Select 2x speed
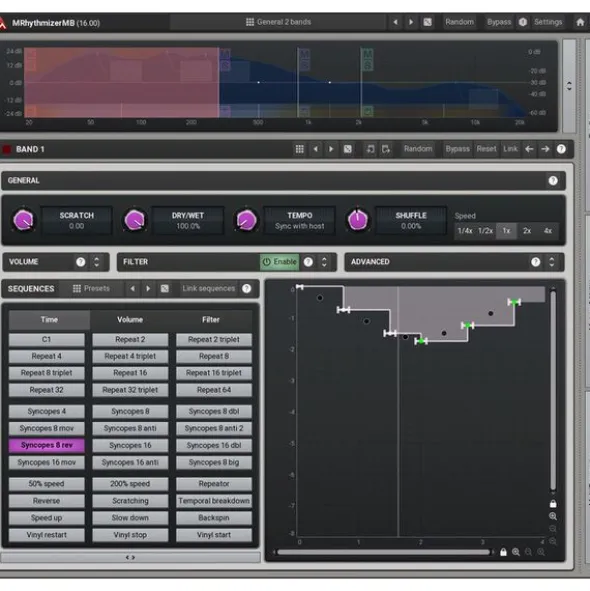Screen dimensions: 590x591 [x=527, y=231]
